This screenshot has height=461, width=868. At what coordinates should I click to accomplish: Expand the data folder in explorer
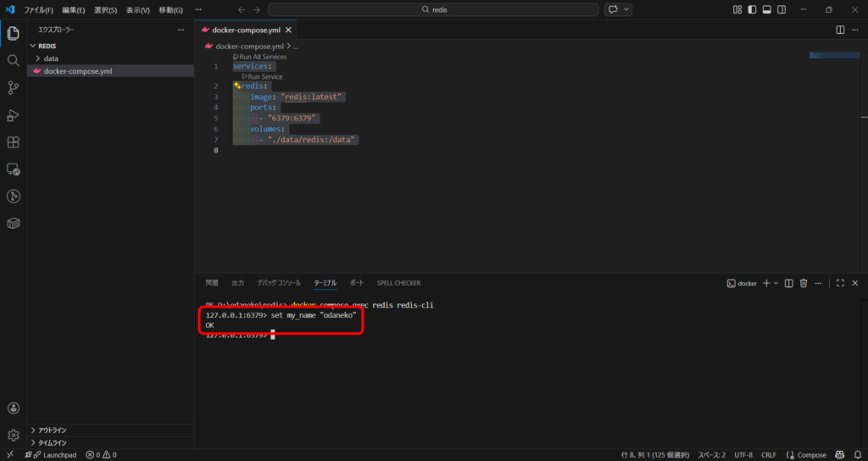[x=51, y=58]
